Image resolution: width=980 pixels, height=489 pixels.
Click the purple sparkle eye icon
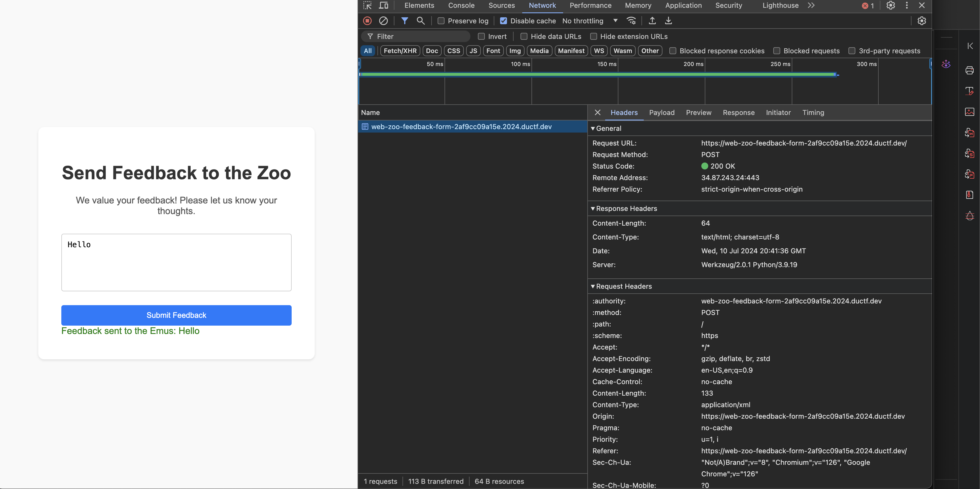pos(946,64)
